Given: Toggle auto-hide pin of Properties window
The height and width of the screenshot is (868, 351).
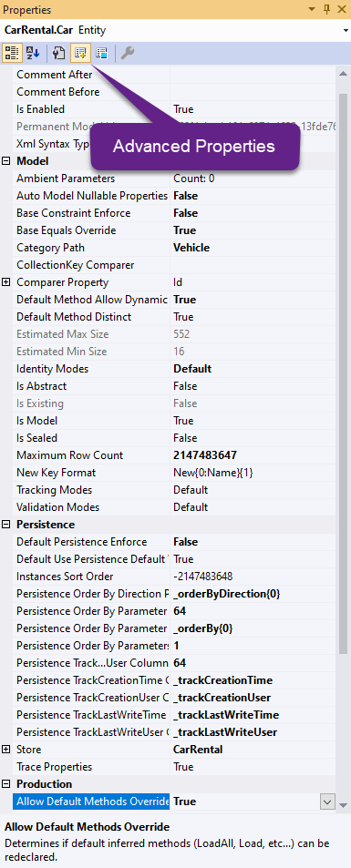Looking at the screenshot, I should [x=326, y=9].
